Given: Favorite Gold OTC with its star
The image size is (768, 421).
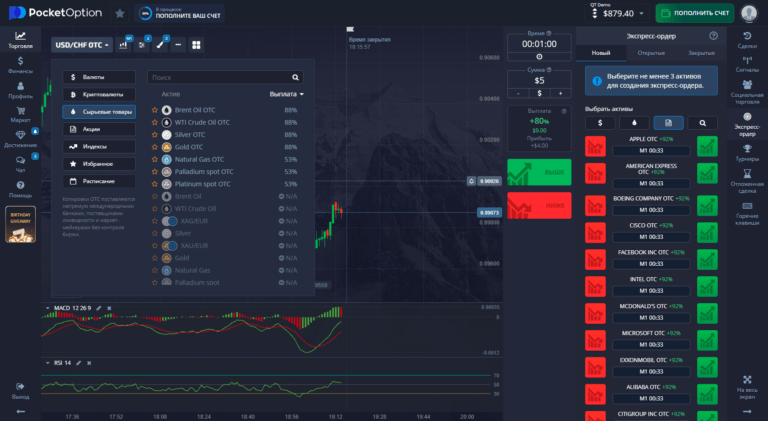Looking at the screenshot, I should (x=154, y=147).
